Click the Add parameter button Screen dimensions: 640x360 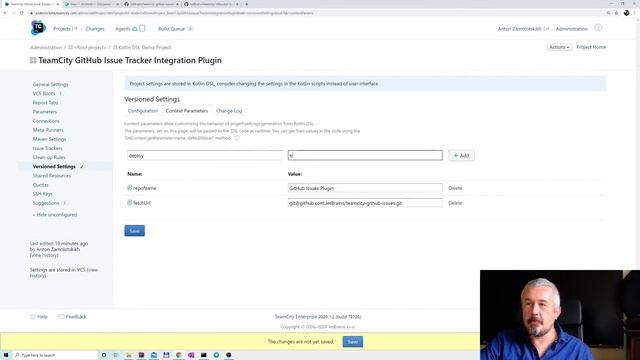[x=461, y=156]
